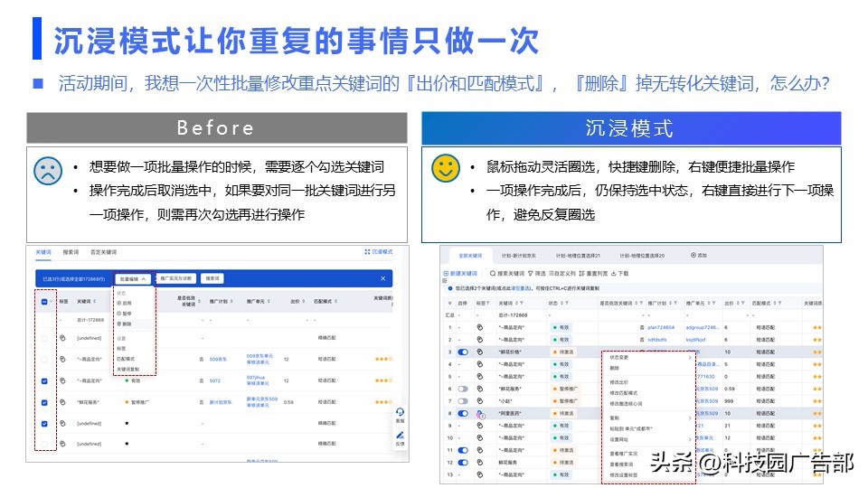
Task: Toggle the select-all header checkbox in Before panel
Action: tap(44, 302)
